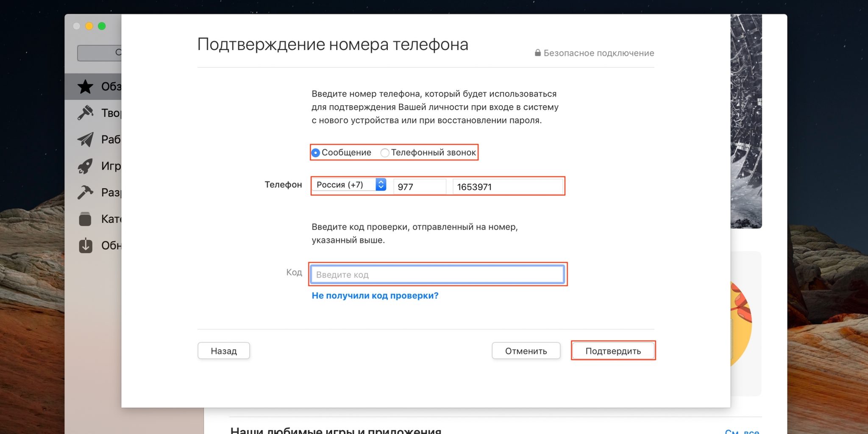
Task: Click the См. все link
Action: pyautogui.click(x=742, y=431)
